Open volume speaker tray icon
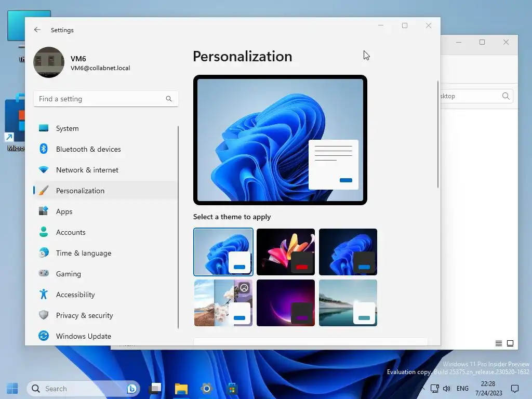This screenshot has height=399, width=532. click(x=446, y=389)
